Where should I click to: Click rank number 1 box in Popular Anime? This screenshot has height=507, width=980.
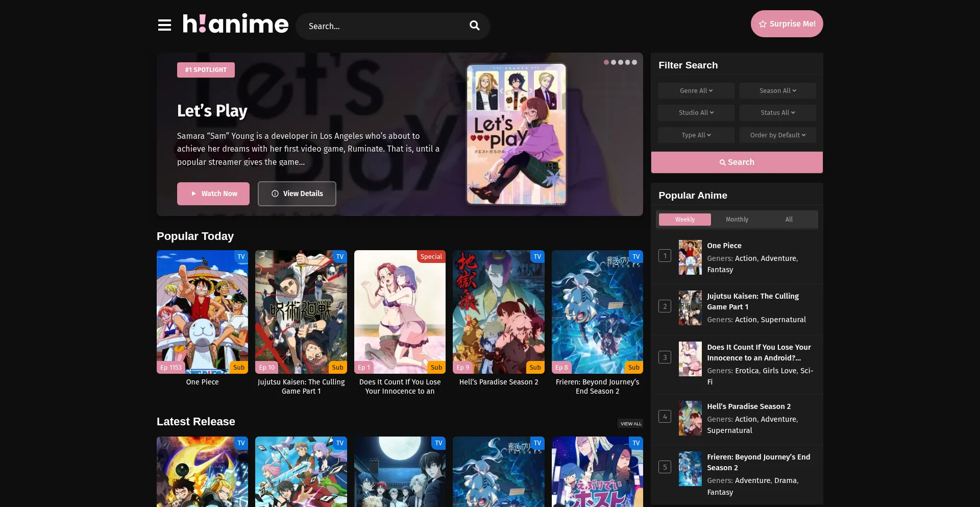point(665,256)
